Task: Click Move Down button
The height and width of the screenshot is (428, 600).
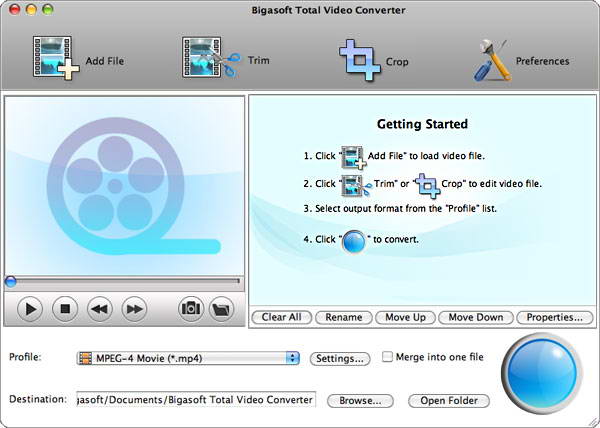Action: pos(476,317)
